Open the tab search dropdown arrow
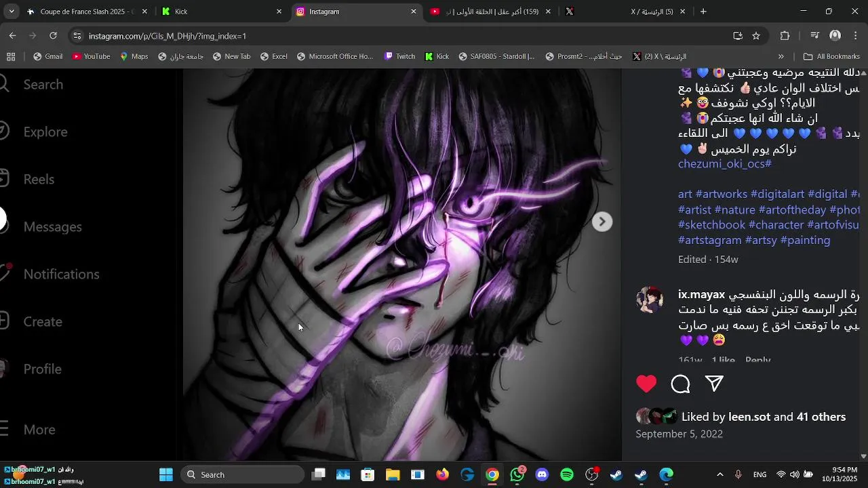This screenshot has width=868, height=488. pyautogui.click(x=12, y=12)
